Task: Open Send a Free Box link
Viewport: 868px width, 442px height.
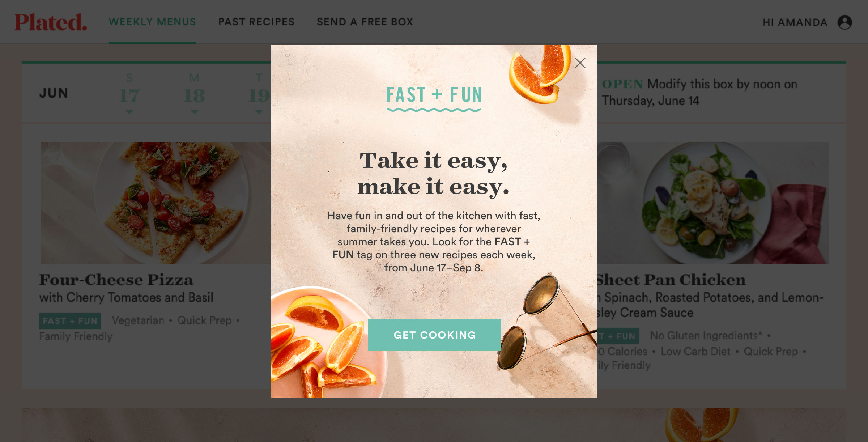Action: 365,22
